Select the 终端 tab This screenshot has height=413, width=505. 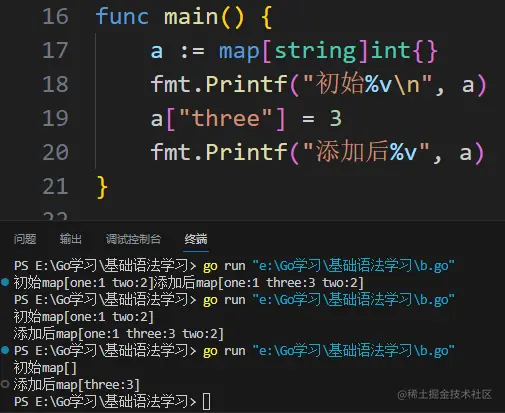(x=196, y=239)
